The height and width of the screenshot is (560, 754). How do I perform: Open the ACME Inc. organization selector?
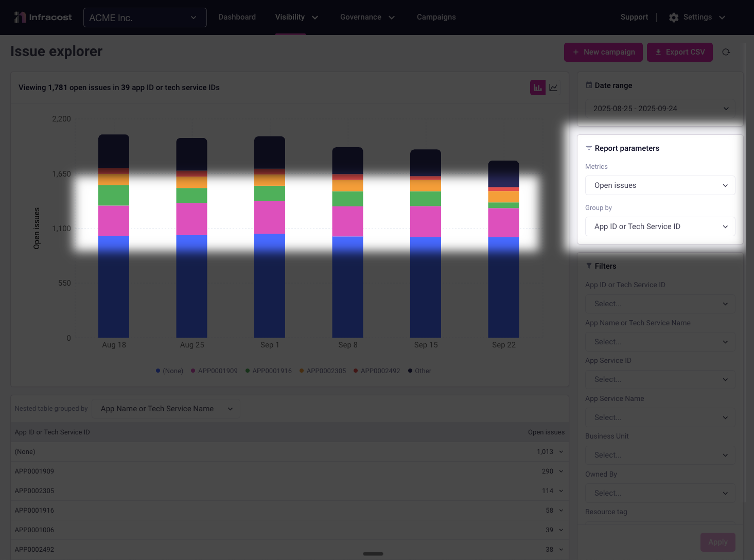[145, 17]
